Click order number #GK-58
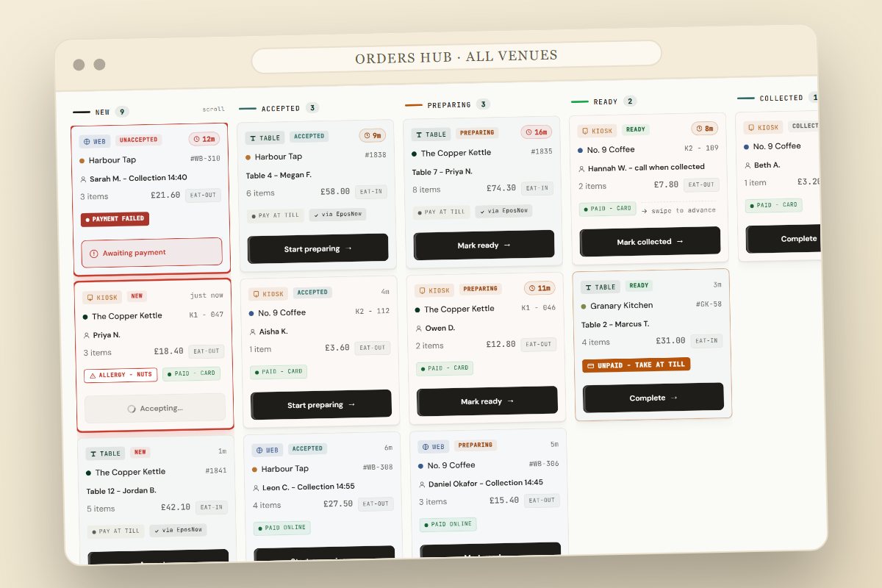882x588 pixels. [x=709, y=304]
